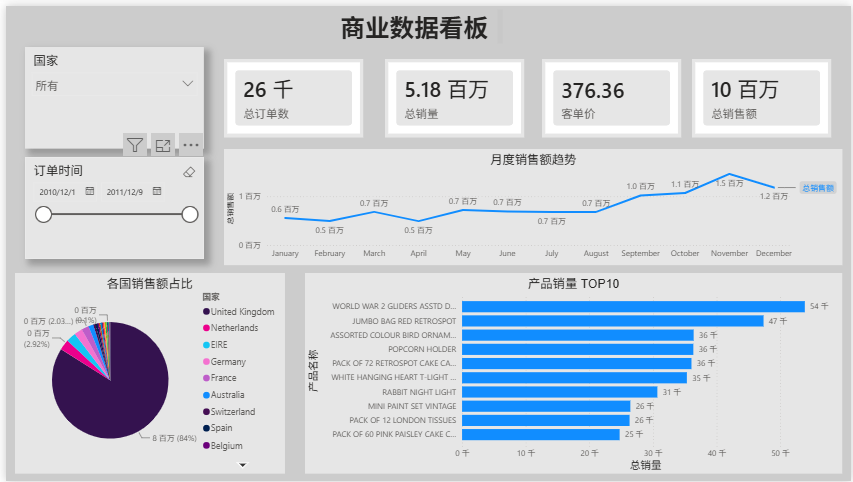This screenshot has width=853, height=482.
Task: Show more countries with the legend down arrow
Action: (243, 465)
